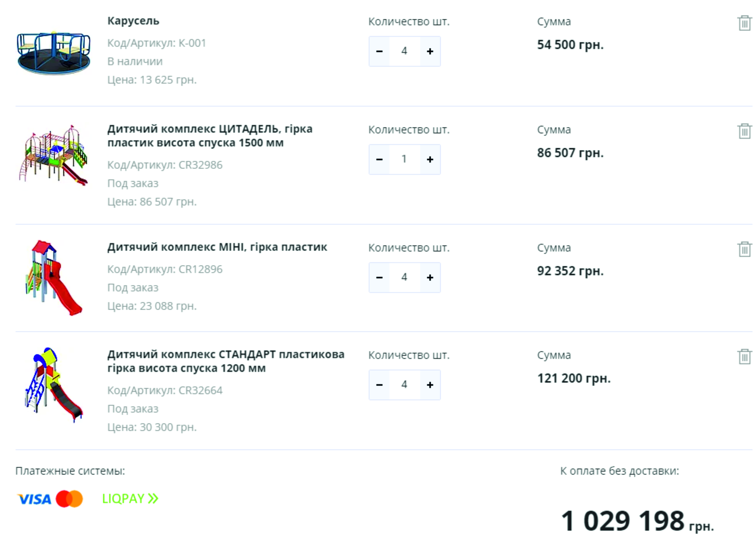756x547 pixels.
Task: Decrease СТАНДАРТ complex quantity with minus
Action: pyautogui.click(x=379, y=385)
